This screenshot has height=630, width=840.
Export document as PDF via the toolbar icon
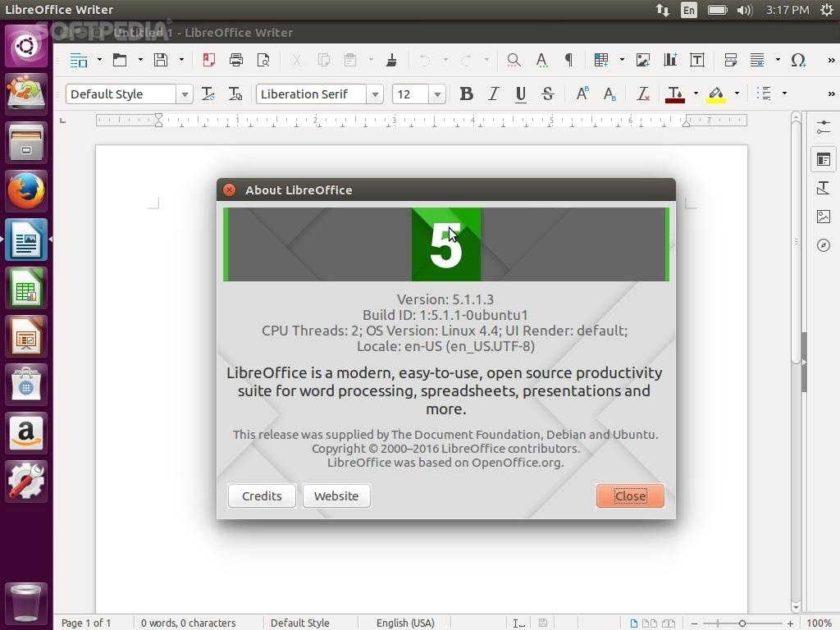[x=209, y=60]
